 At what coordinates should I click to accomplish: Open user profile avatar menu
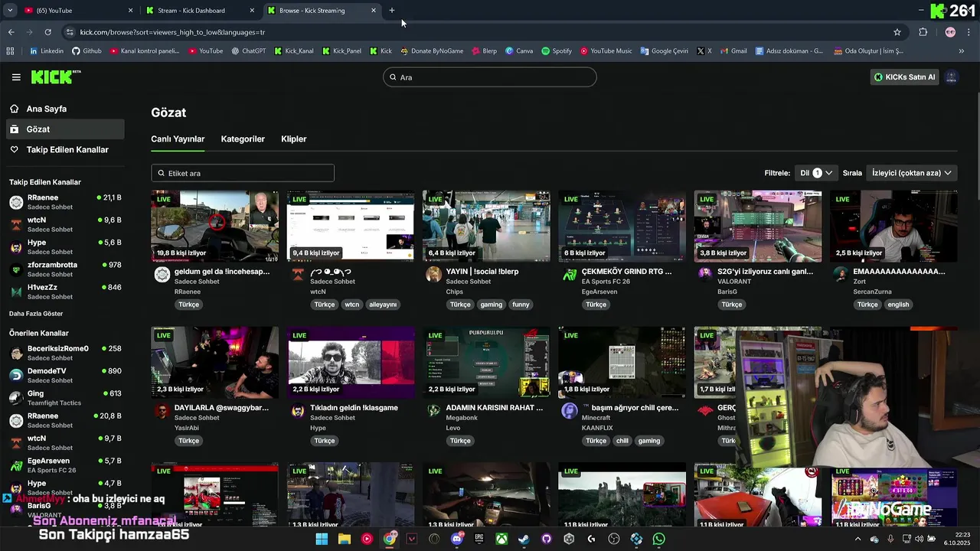click(952, 77)
